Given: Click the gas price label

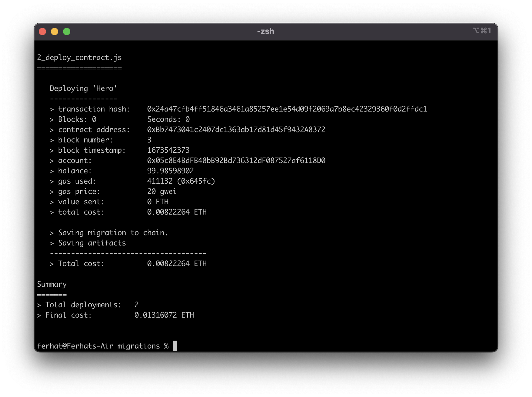Looking at the screenshot, I should point(79,192).
